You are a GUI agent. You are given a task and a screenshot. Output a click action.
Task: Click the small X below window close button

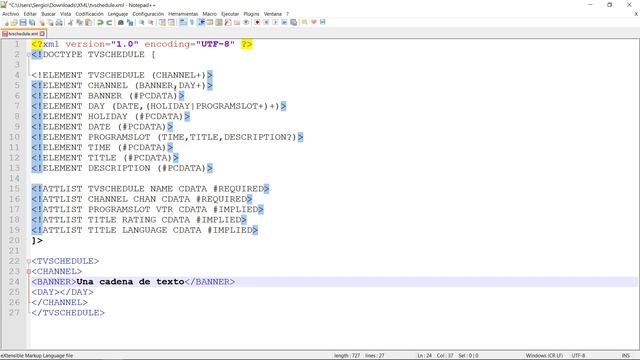pos(636,14)
